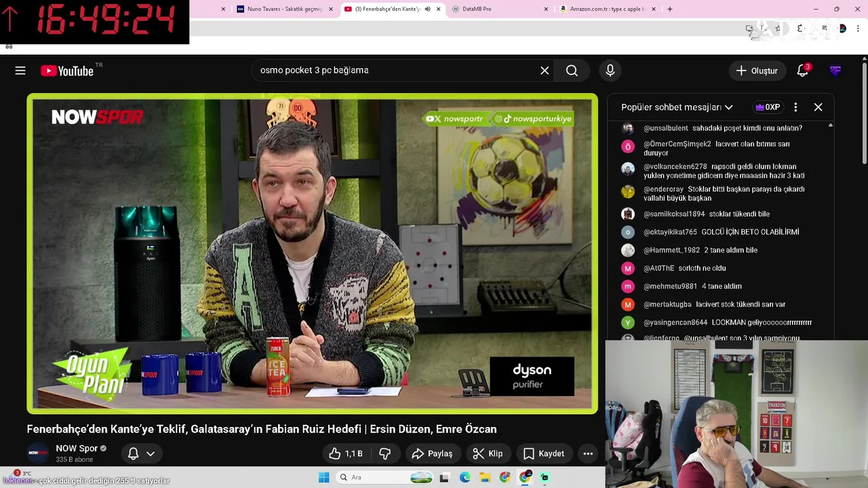Image resolution: width=868 pixels, height=488 pixels.
Task: Expand the Popüler sohbet mesajları dropdown
Action: (677, 107)
